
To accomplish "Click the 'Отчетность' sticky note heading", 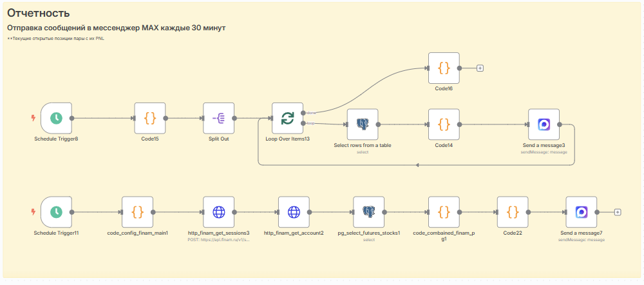I will (x=38, y=13).
